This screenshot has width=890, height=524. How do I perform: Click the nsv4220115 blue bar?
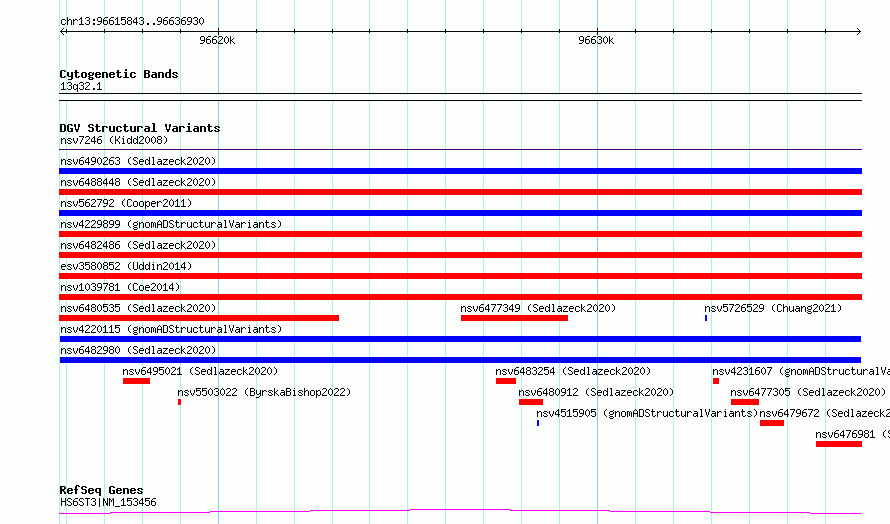coord(460,339)
